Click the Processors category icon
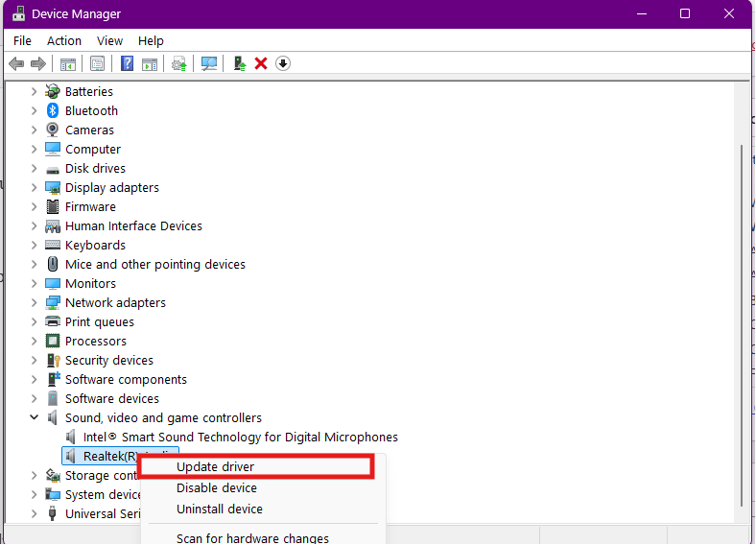Image resolution: width=756 pixels, height=545 pixels. (53, 341)
